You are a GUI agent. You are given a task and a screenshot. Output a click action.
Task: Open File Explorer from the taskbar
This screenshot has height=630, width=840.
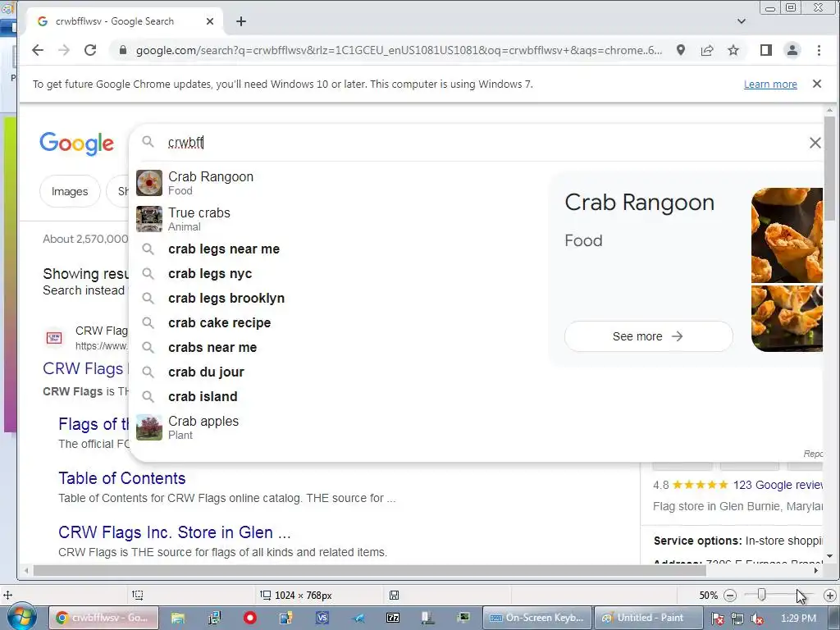178,618
